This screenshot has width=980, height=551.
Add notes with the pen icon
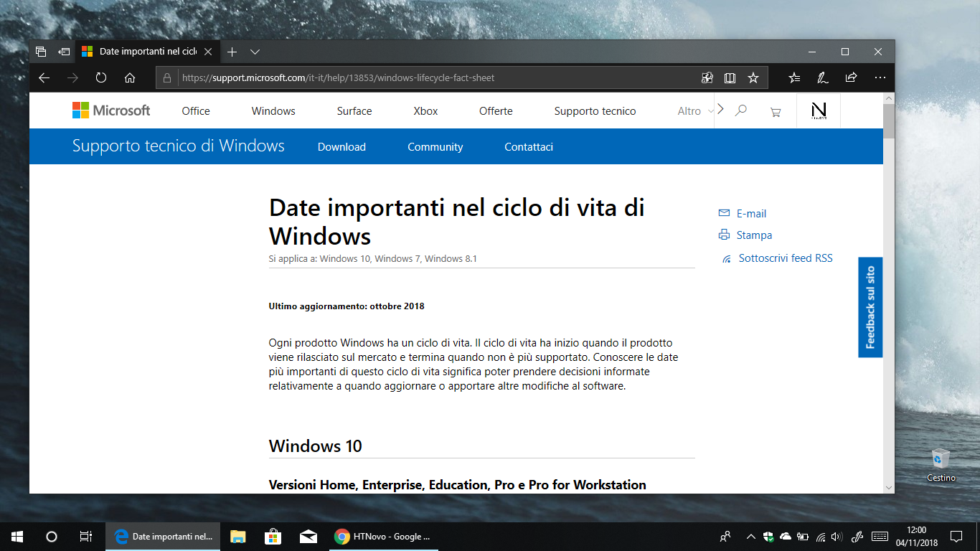823,77
